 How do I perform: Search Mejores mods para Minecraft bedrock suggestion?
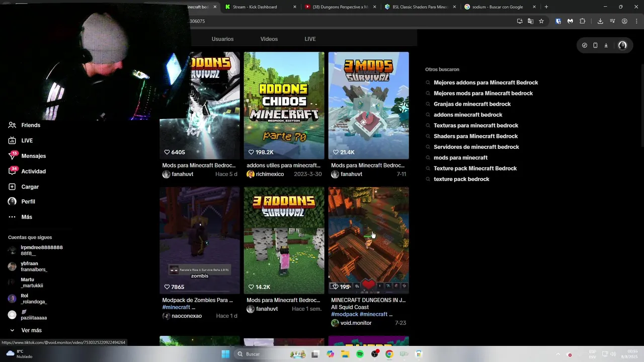point(483,94)
